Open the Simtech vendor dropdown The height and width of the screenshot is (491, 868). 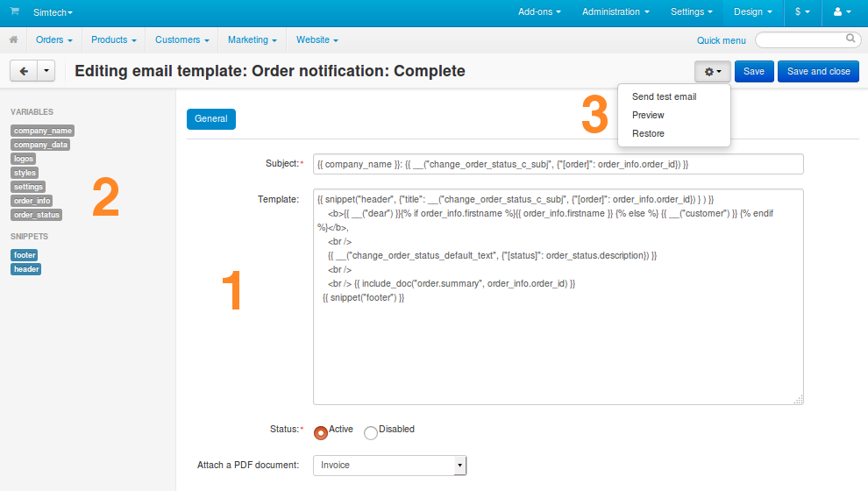pos(53,12)
